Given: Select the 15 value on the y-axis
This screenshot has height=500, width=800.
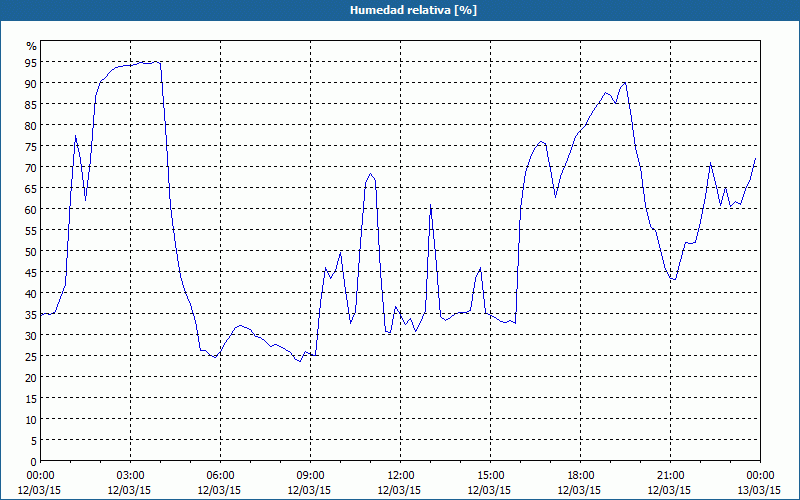Looking at the screenshot, I should pyautogui.click(x=31, y=398).
